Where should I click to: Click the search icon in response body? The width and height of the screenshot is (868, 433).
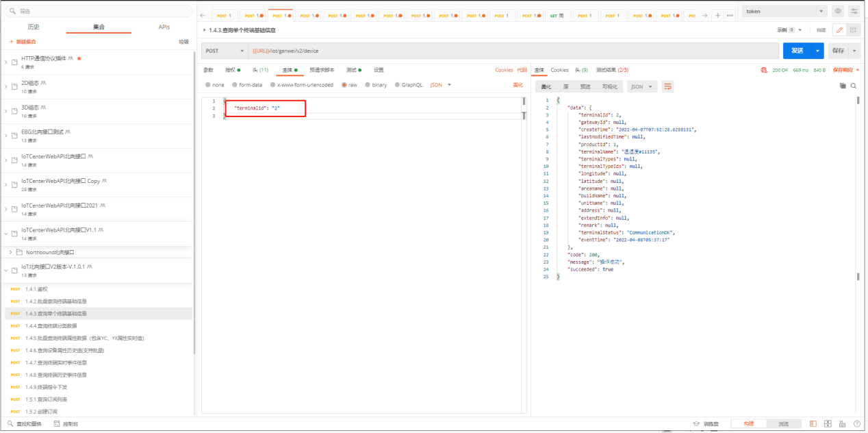853,86
